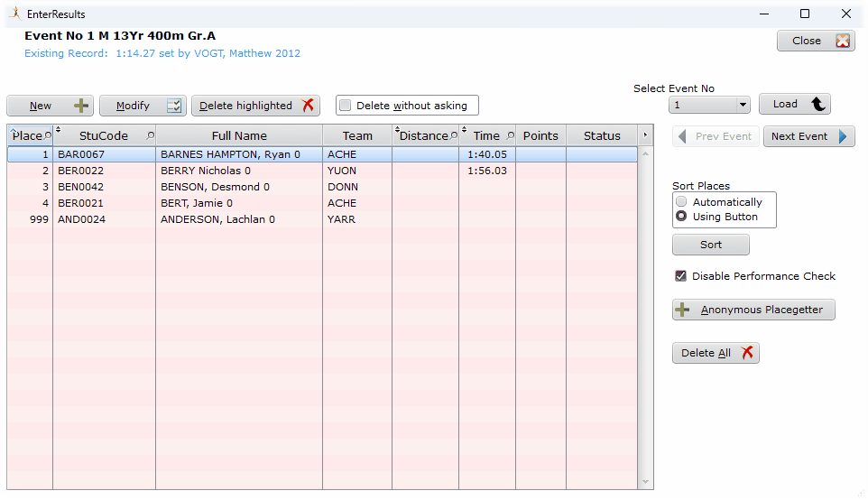Screen dimensions: 868x500
Task: Click sort arrows beside Time header
Action: click(x=464, y=130)
